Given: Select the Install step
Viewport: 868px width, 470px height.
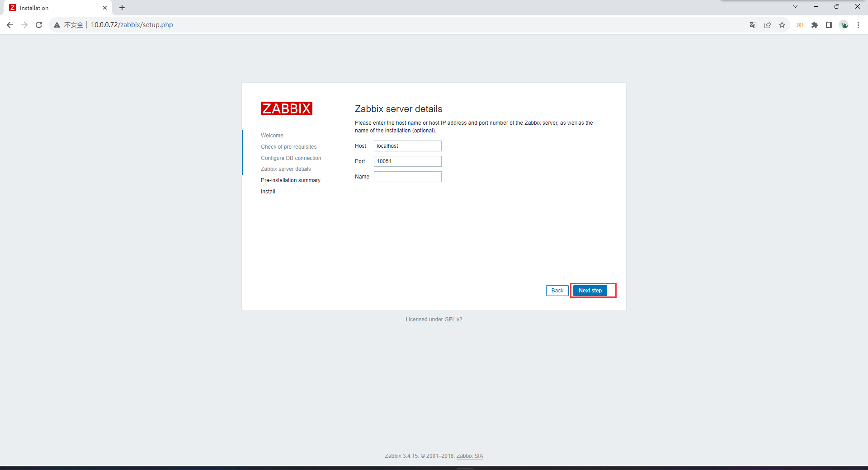Looking at the screenshot, I should click(x=268, y=192).
